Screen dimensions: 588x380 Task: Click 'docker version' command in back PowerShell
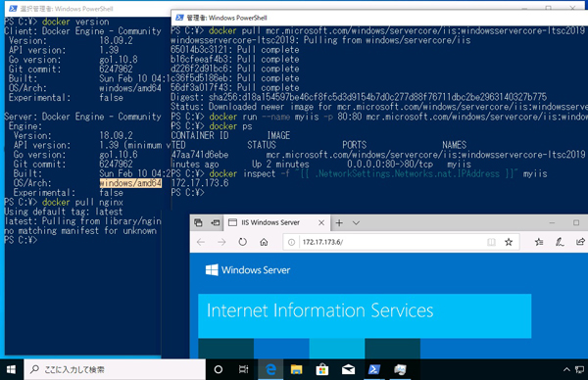point(75,22)
